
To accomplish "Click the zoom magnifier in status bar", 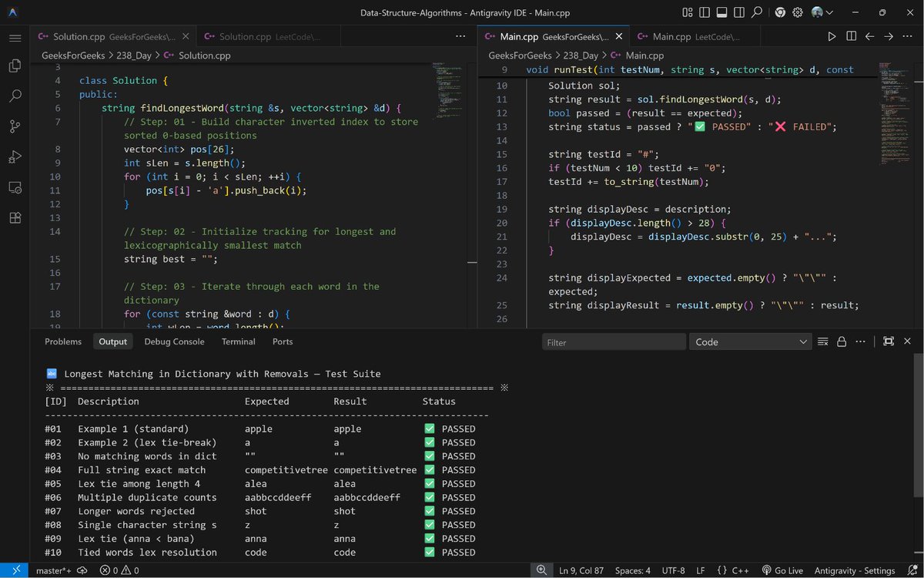I will coord(542,570).
